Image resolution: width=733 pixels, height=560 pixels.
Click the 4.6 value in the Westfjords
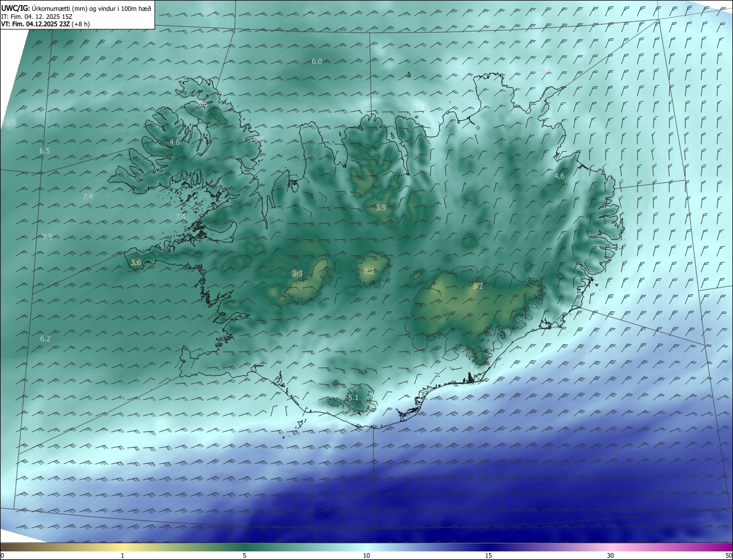(174, 142)
